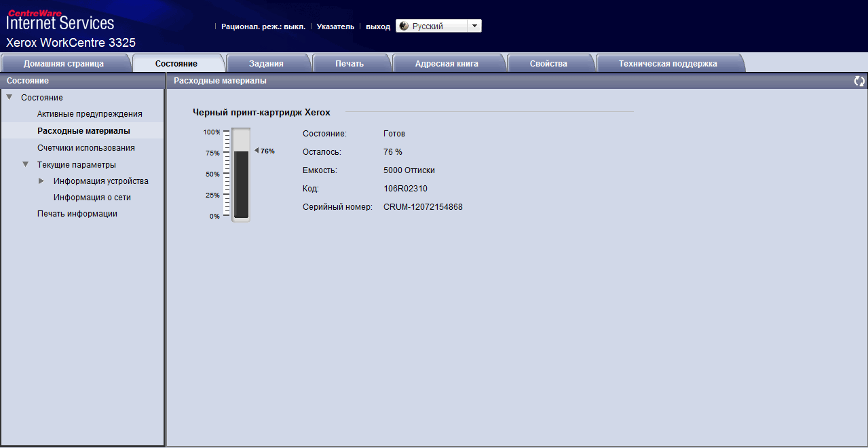
Task: Click the refresh icon in Расходные материалы header
Action: pos(859,81)
